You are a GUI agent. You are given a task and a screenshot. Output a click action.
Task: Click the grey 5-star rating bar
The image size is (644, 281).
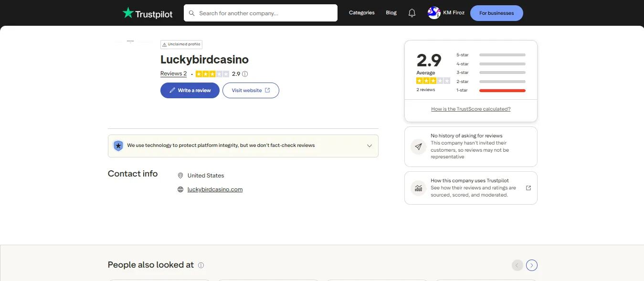tap(502, 55)
